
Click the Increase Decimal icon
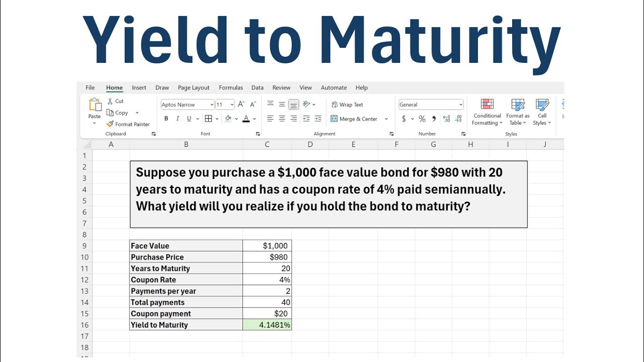pyautogui.click(x=446, y=119)
